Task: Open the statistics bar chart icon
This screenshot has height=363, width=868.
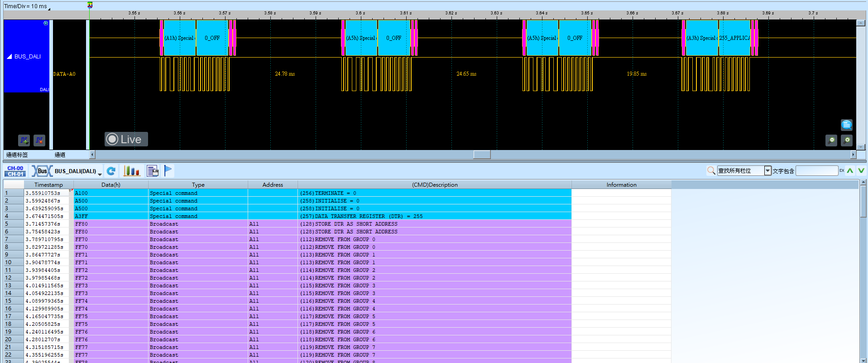Action: (132, 171)
